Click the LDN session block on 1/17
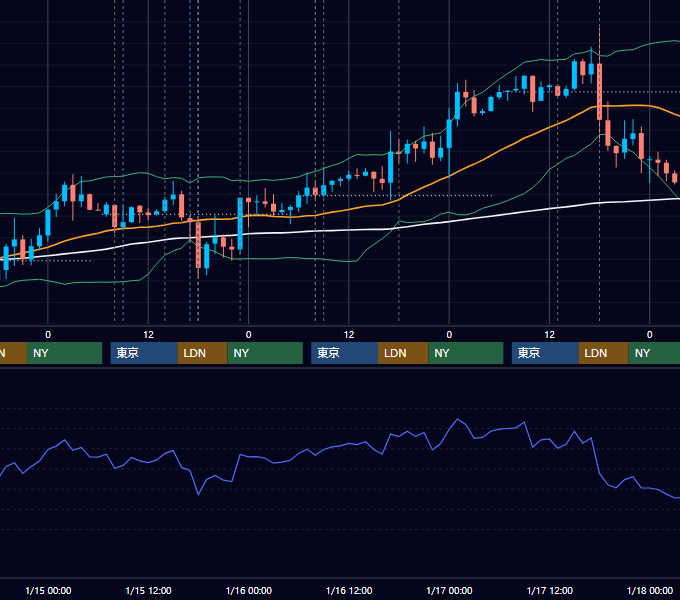The width and height of the screenshot is (680, 600). point(604,353)
